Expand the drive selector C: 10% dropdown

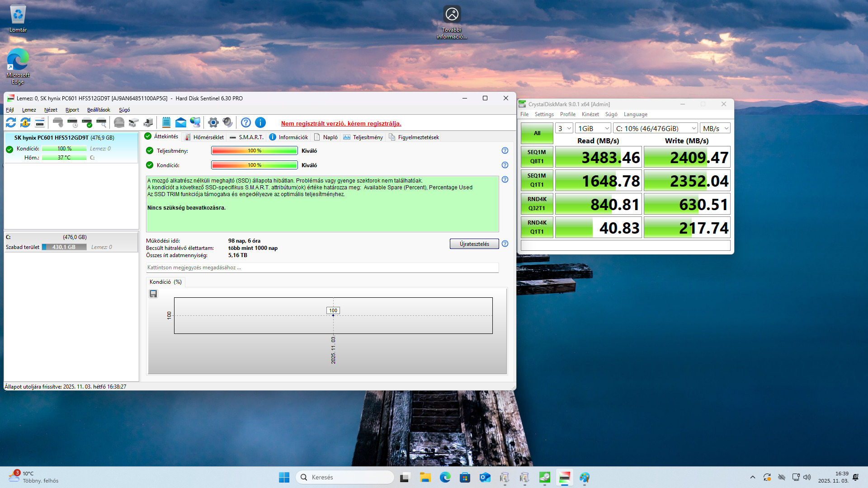pyautogui.click(x=656, y=128)
